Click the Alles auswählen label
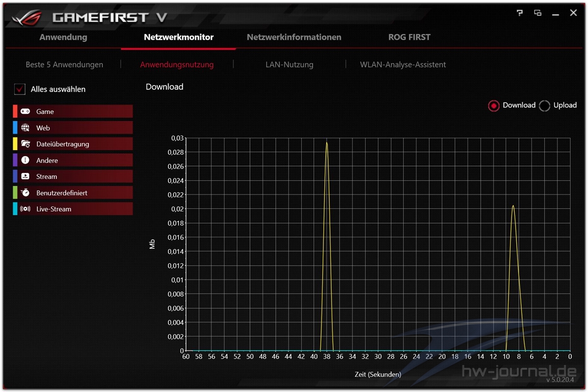Viewport: 588px width, 392px height. pos(58,89)
